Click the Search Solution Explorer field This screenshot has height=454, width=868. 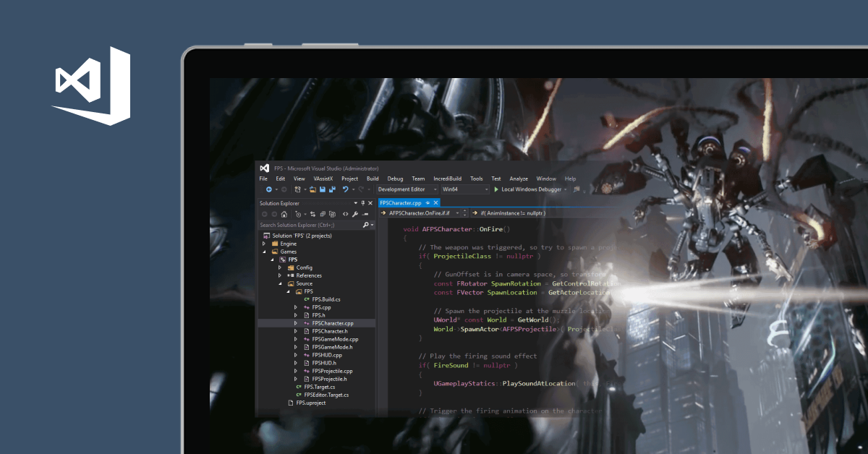coord(311,224)
